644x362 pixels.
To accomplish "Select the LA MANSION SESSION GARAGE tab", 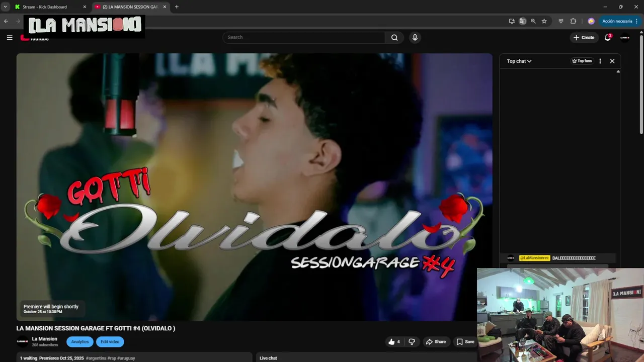I will click(x=131, y=7).
